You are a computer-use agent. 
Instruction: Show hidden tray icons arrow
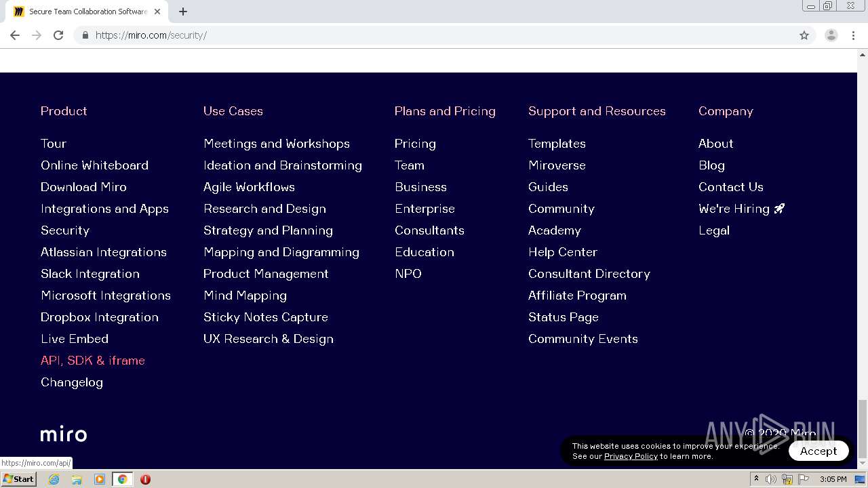coord(756,479)
